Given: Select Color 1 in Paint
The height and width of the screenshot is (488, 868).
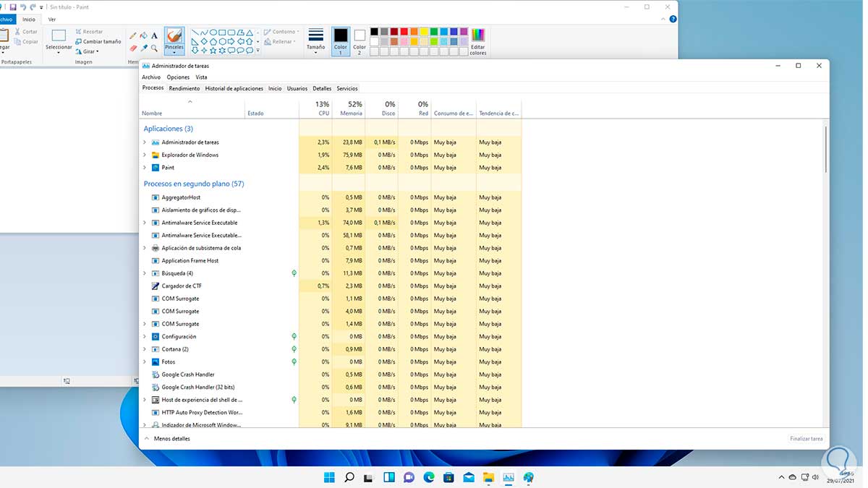Looking at the screenshot, I should pyautogui.click(x=341, y=41).
